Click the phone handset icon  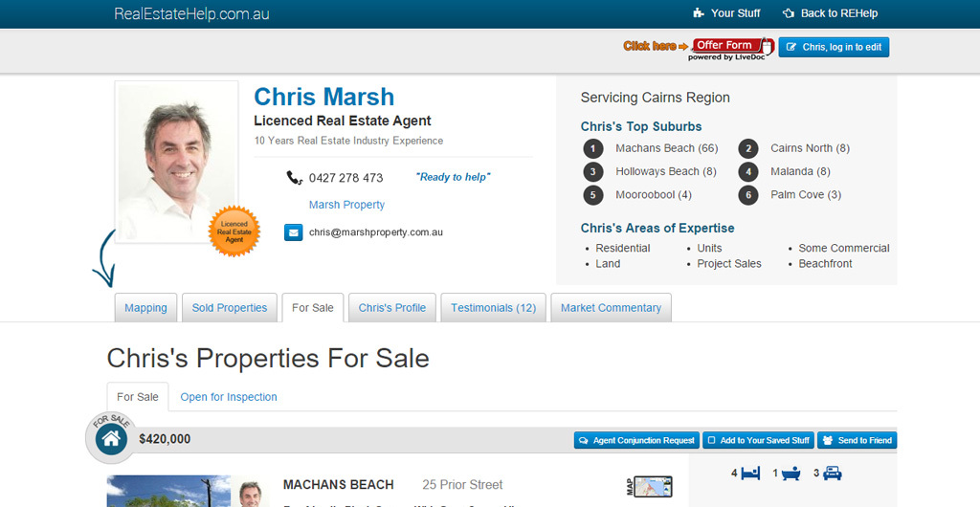pos(295,178)
